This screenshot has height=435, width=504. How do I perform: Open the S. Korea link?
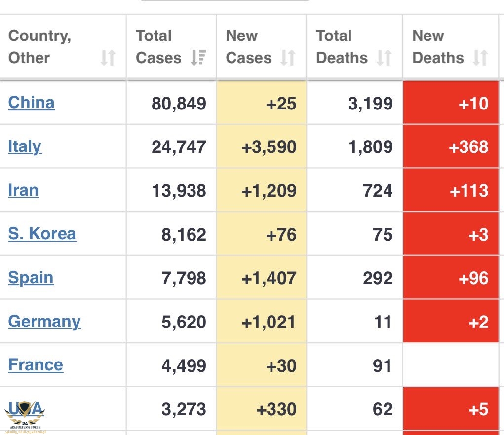point(42,234)
